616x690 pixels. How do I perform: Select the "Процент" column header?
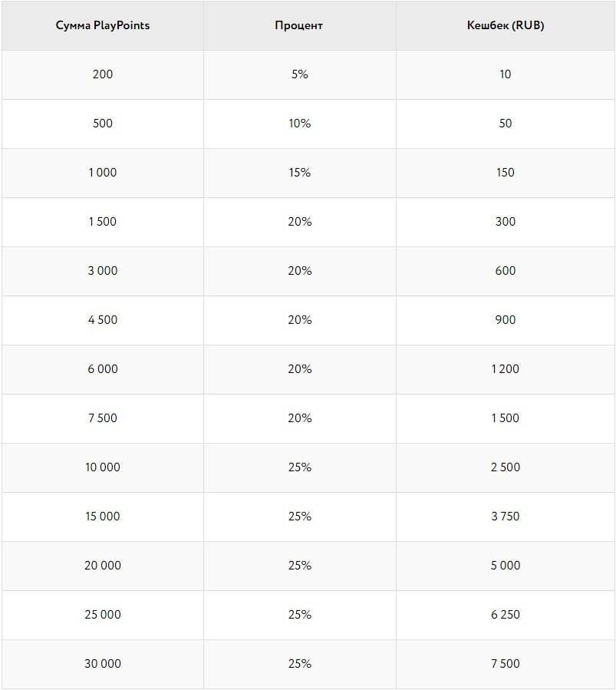point(299,25)
